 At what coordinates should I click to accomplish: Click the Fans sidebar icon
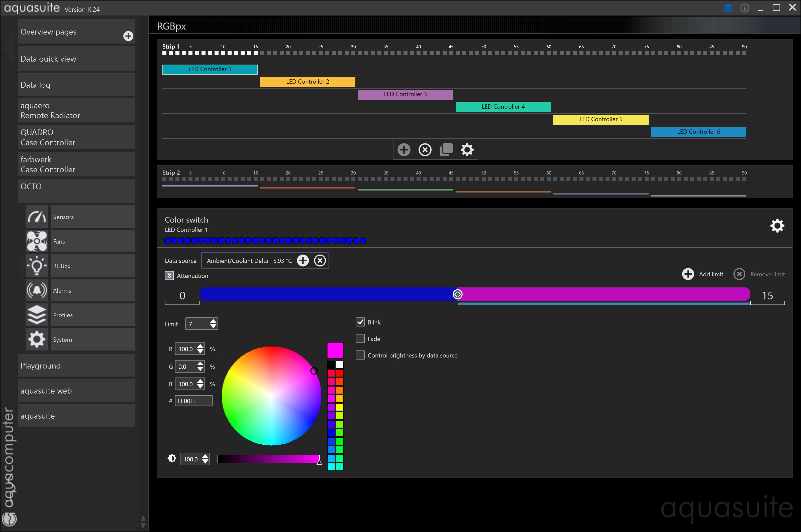[x=37, y=241]
